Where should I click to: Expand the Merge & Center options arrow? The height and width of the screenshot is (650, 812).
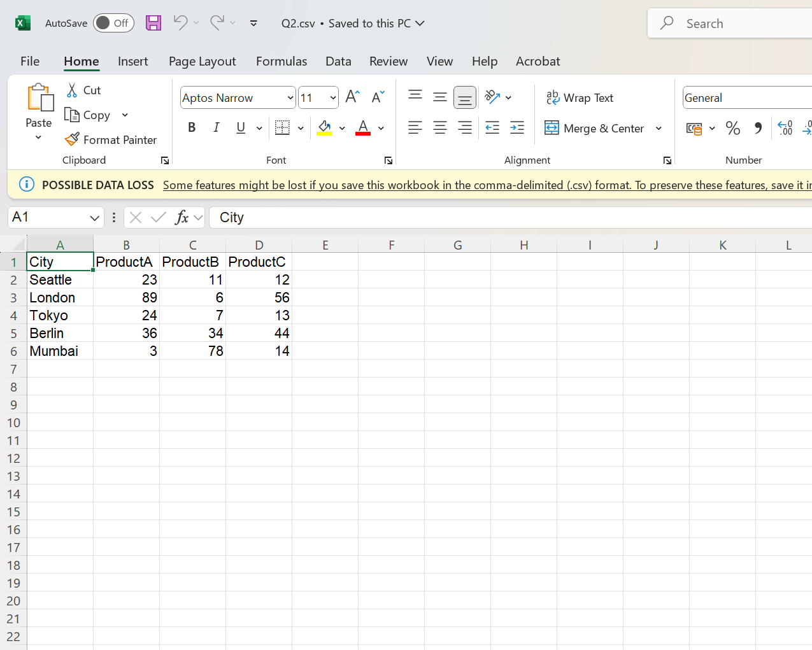point(659,128)
